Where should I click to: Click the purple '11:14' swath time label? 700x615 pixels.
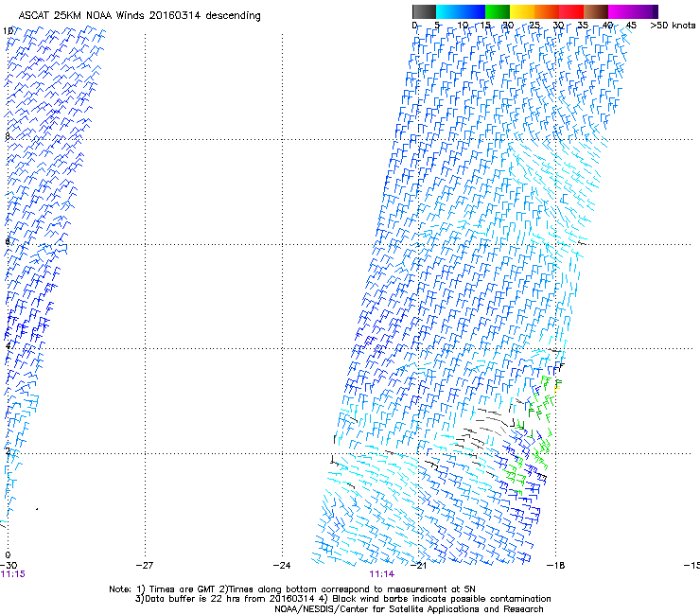click(x=382, y=574)
